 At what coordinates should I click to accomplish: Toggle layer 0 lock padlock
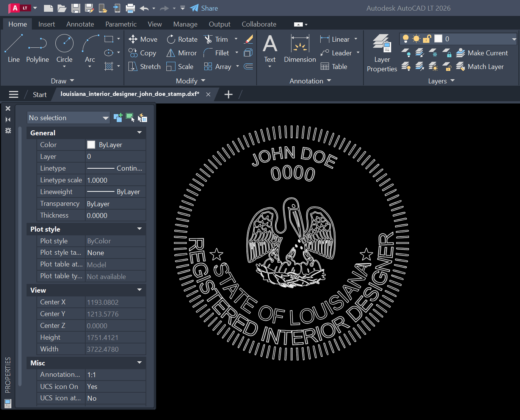pyautogui.click(x=427, y=39)
